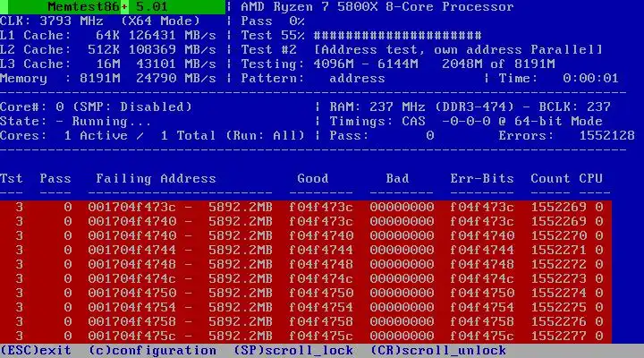Image resolution: width=644 pixels, height=358 pixels.
Task: Open the (c)configuration option
Action: [x=152, y=351]
